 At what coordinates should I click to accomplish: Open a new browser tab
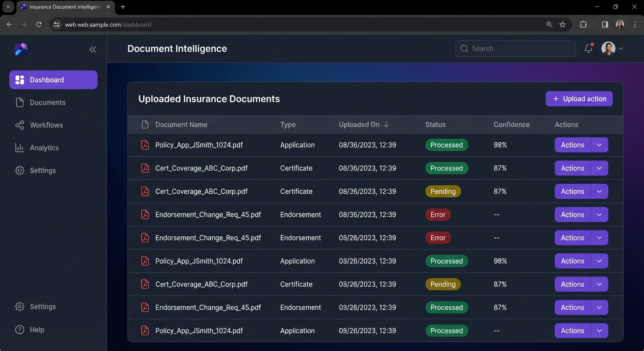click(x=123, y=7)
